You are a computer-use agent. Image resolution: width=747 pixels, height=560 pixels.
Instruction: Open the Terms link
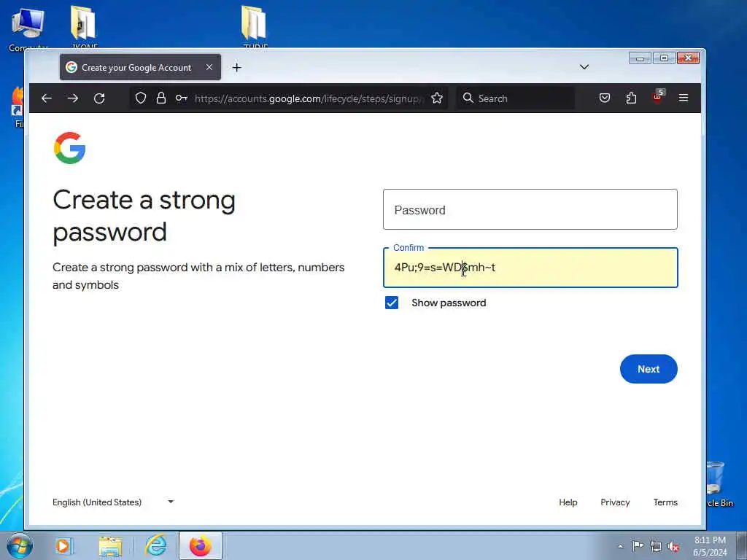coord(665,502)
